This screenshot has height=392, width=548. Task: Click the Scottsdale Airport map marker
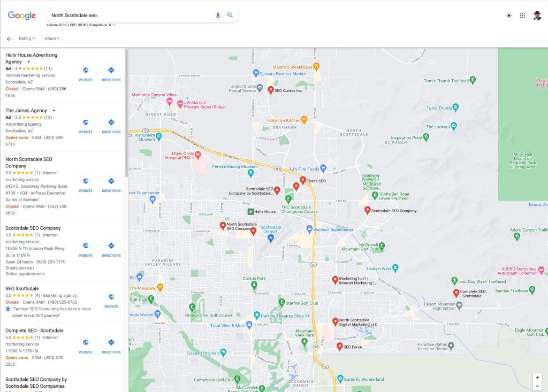(x=270, y=238)
